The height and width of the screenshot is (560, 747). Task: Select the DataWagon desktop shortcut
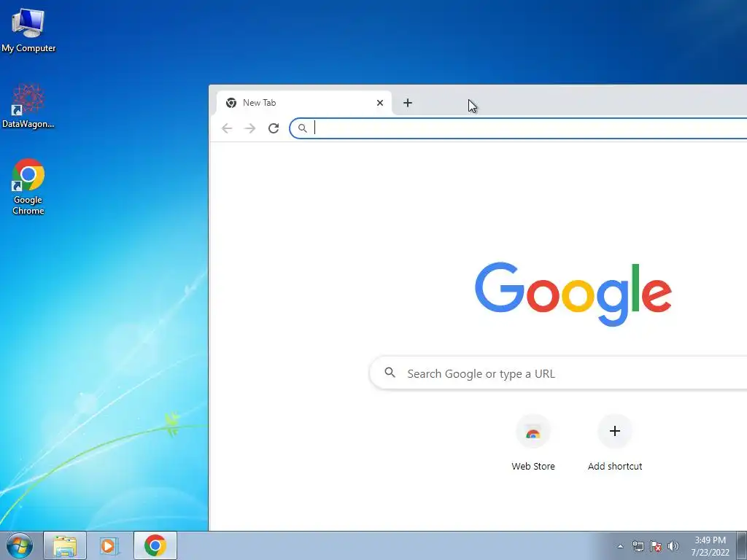(28, 106)
